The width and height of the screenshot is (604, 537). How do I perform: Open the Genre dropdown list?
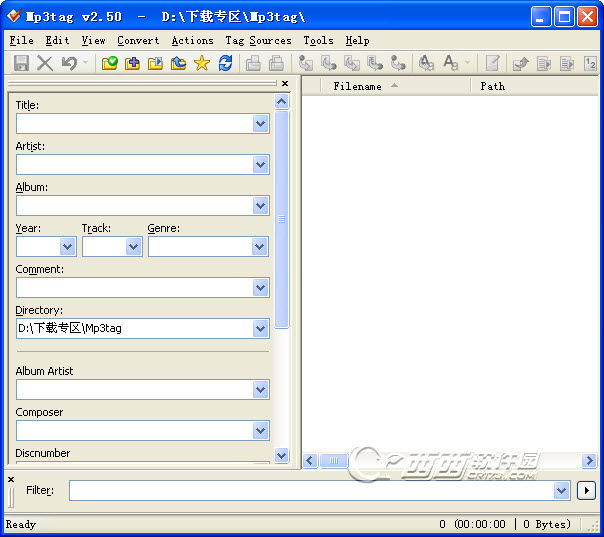click(260, 247)
